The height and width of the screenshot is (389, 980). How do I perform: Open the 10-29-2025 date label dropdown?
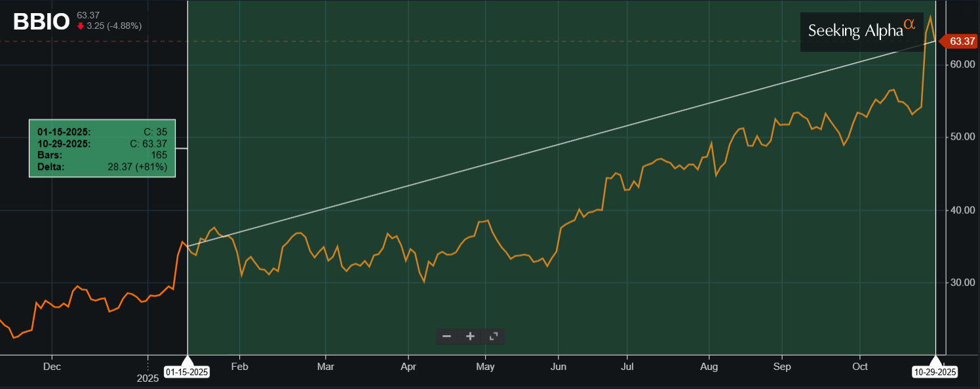click(x=933, y=373)
